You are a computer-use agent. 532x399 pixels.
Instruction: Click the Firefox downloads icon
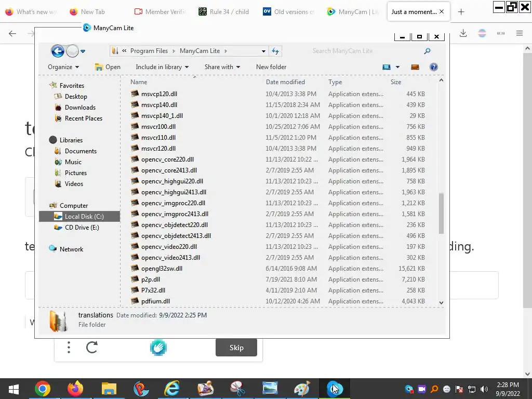tap(463, 33)
